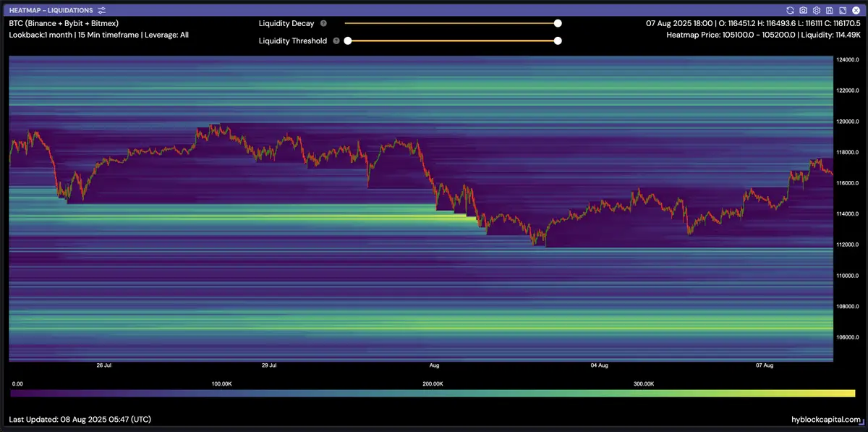Click the Liquidity Decay label
The image size is (868, 432).
[286, 23]
